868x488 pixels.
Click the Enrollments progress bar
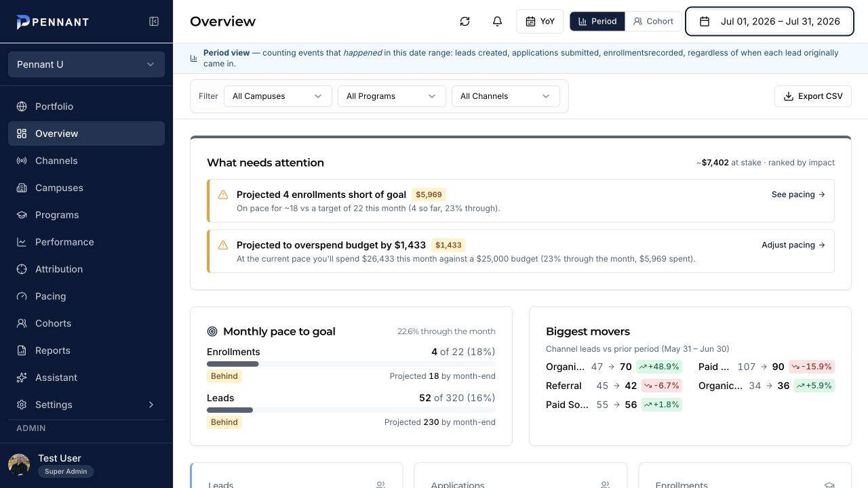351,364
